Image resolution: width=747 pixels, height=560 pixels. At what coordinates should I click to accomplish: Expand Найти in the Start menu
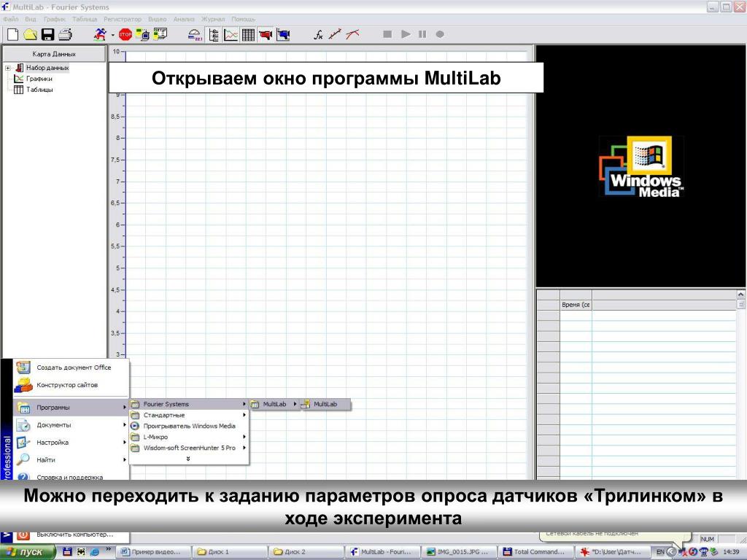(71, 460)
